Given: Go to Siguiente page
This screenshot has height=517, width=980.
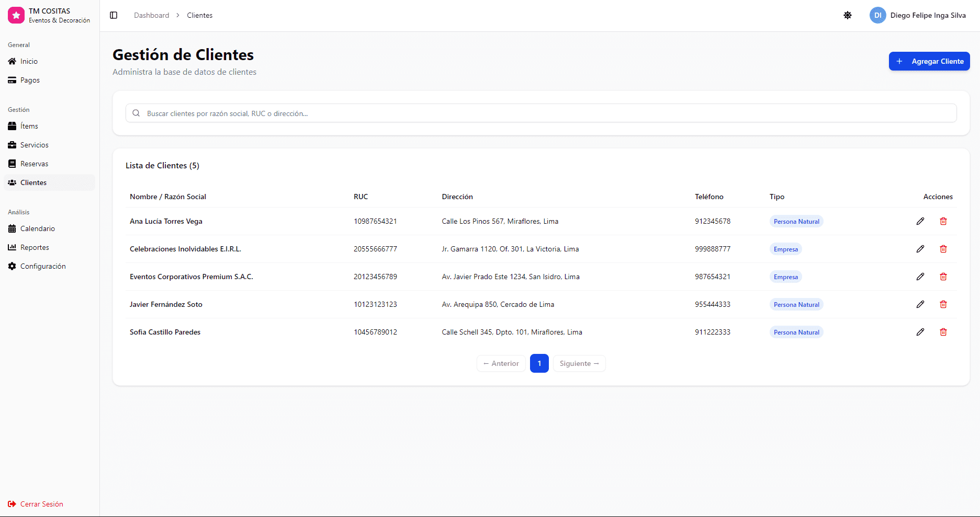Looking at the screenshot, I should pos(579,363).
